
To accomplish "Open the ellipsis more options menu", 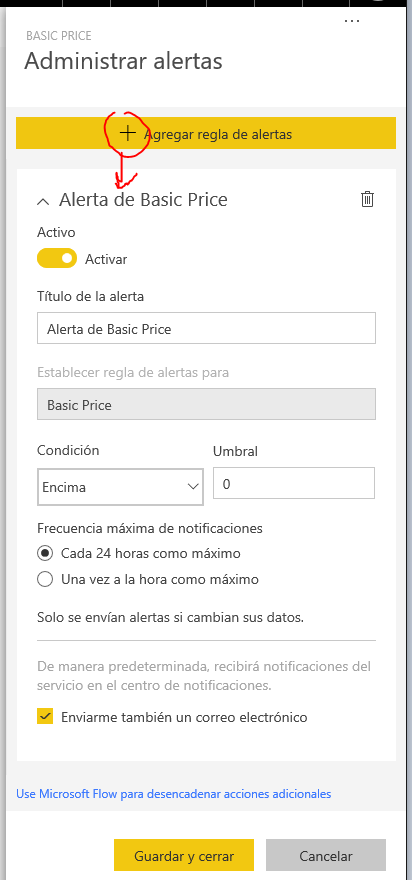I will [x=352, y=21].
